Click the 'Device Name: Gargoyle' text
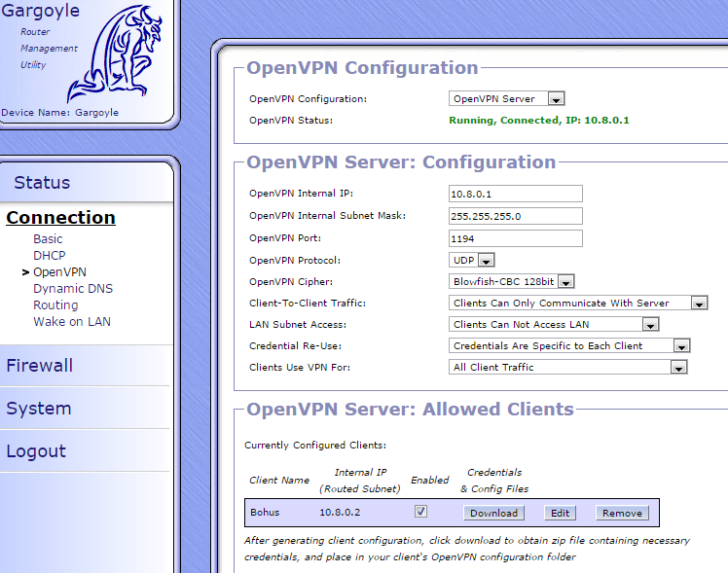 [60, 112]
